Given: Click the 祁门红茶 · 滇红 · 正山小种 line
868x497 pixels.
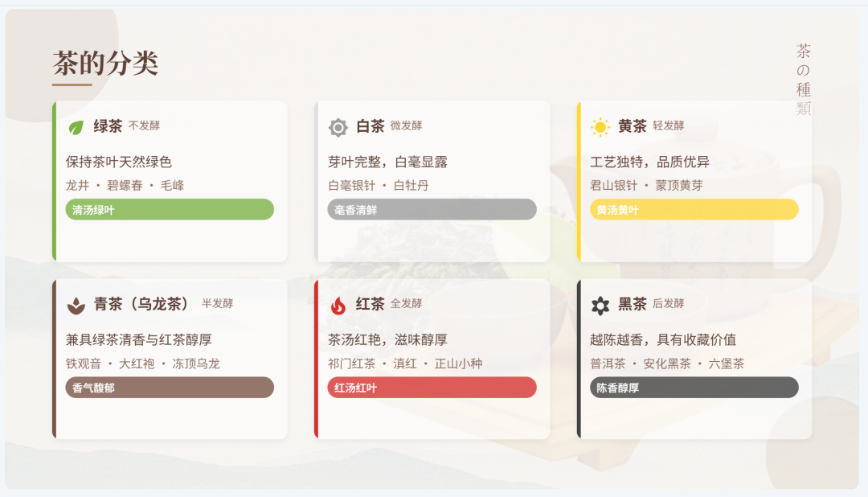Looking at the screenshot, I should 405,364.
